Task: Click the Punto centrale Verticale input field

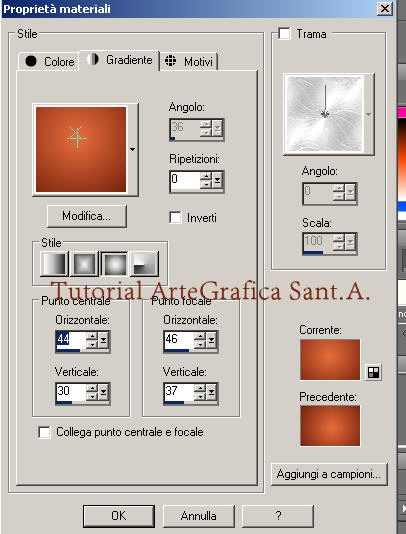Action: (x=71, y=392)
